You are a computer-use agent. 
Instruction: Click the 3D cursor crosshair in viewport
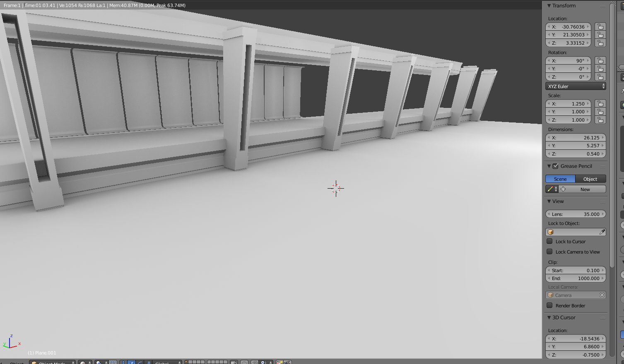[x=336, y=188]
